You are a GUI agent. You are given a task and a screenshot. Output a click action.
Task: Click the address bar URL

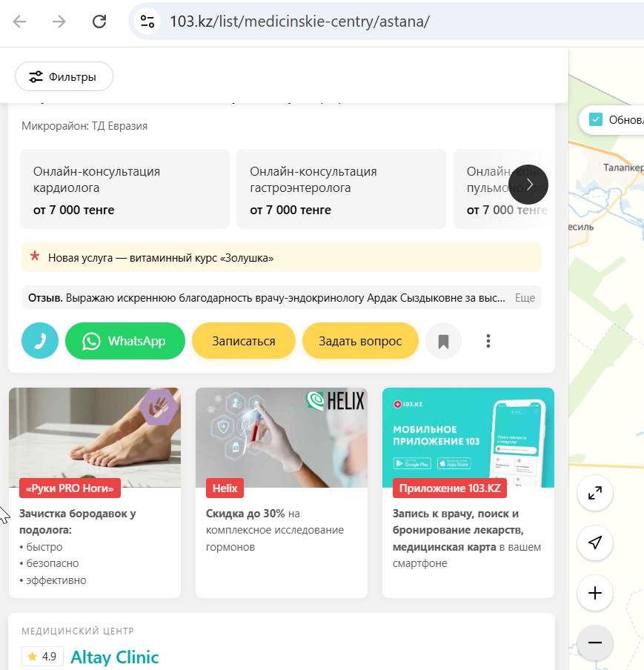tap(300, 21)
